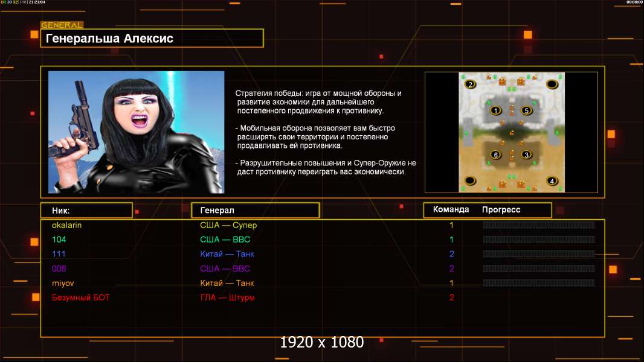Select the "Безумный БОТ" player entry
The height and width of the screenshot is (362, 644).
coord(81,297)
